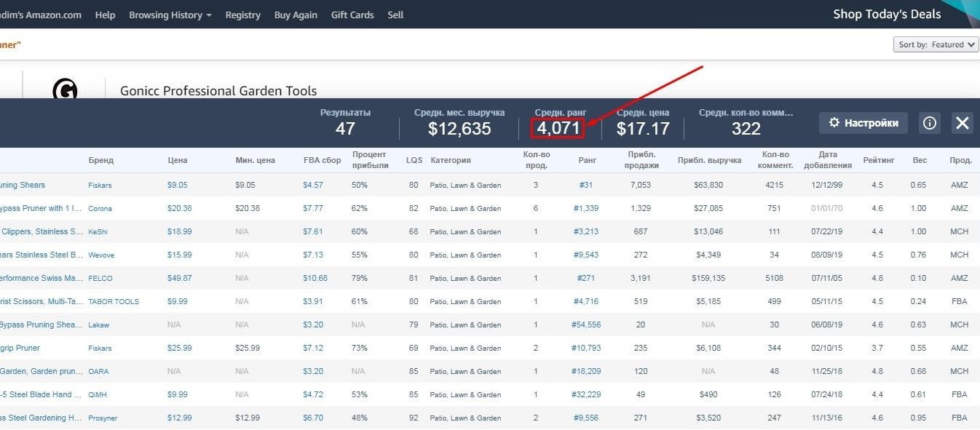This screenshot has height=430, width=980.
Task: Click rank #10,793 link
Action: click(586, 349)
